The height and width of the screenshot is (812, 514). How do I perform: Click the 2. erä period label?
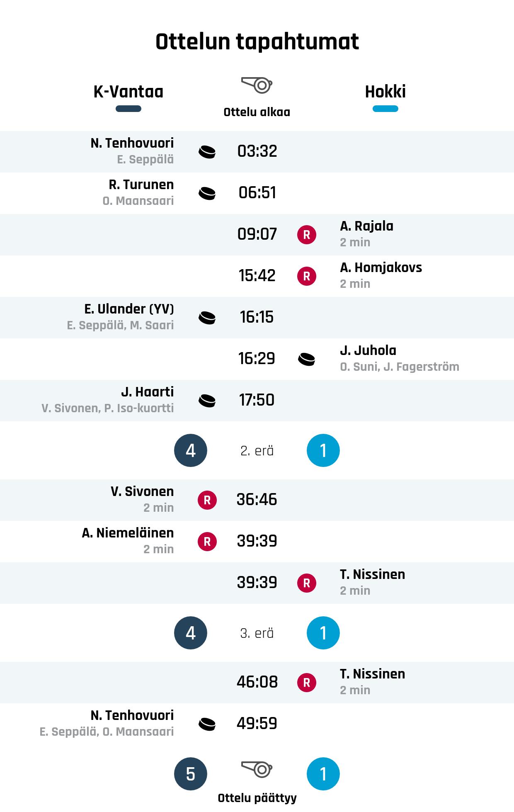pos(257,451)
